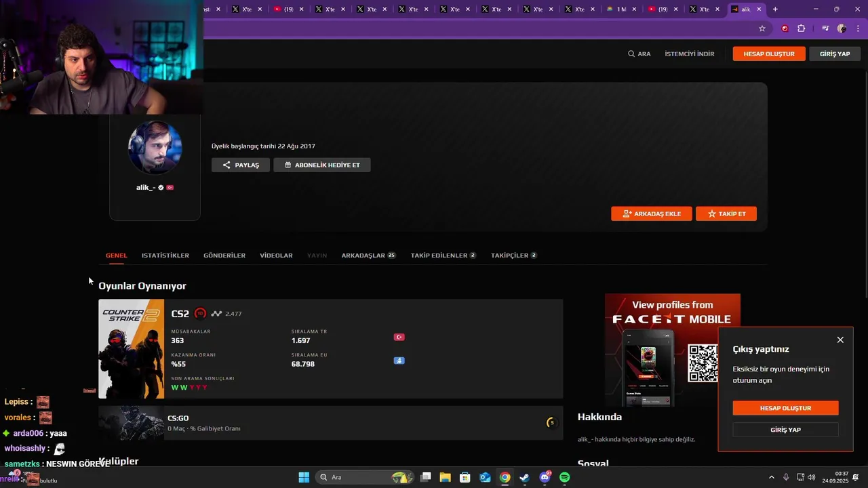Click the PAYLAŞ share button

click(x=241, y=165)
